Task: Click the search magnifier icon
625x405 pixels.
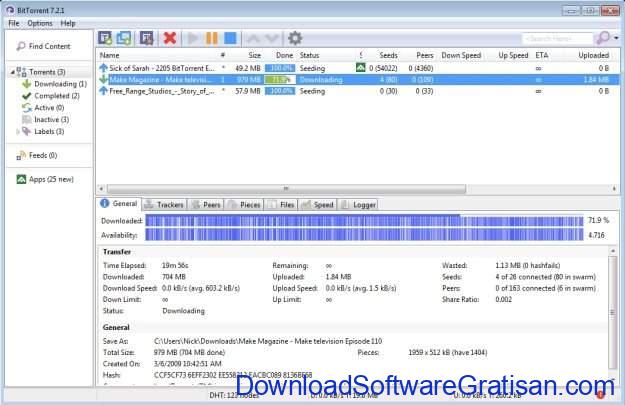Action: [602, 38]
